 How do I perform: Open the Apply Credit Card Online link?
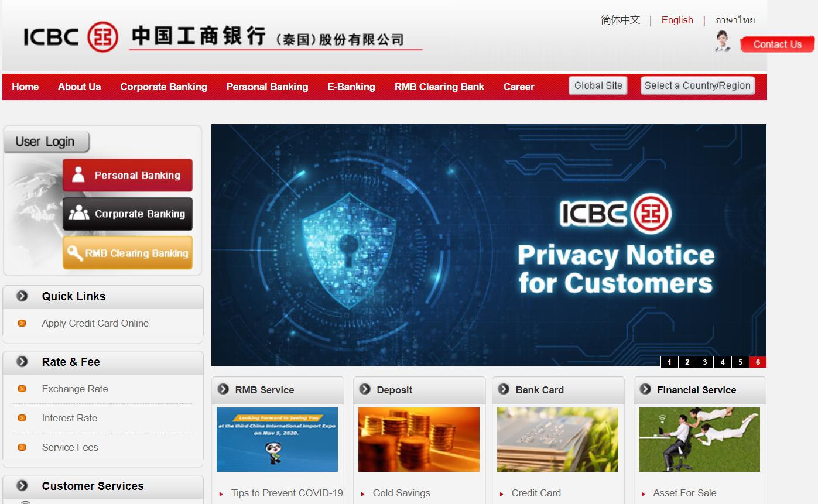pyautogui.click(x=95, y=323)
